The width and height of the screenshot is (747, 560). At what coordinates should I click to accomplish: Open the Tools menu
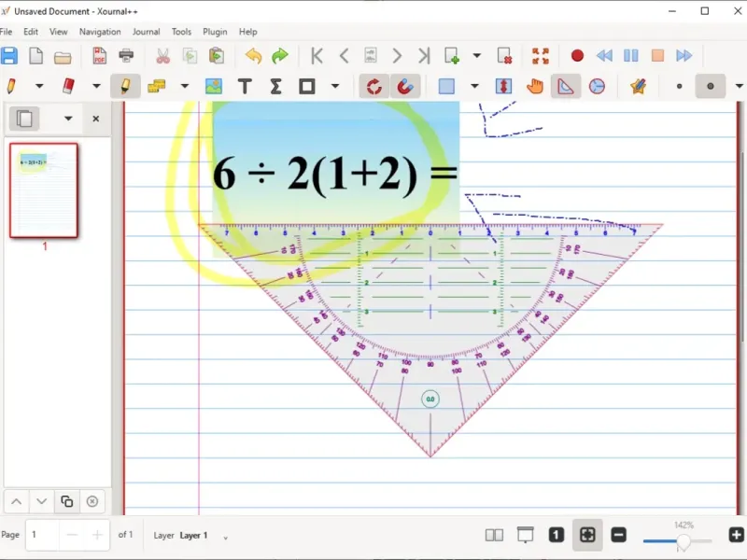pyautogui.click(x=181, y=32)
